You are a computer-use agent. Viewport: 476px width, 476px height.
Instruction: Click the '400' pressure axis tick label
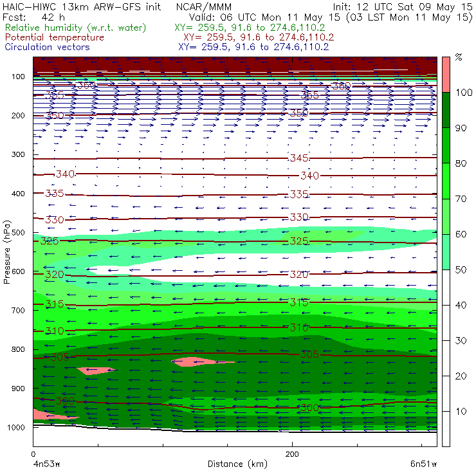(x=18, y=194)
